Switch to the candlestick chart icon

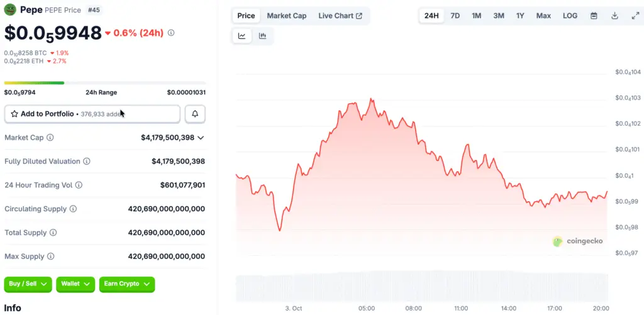point(262,36)
